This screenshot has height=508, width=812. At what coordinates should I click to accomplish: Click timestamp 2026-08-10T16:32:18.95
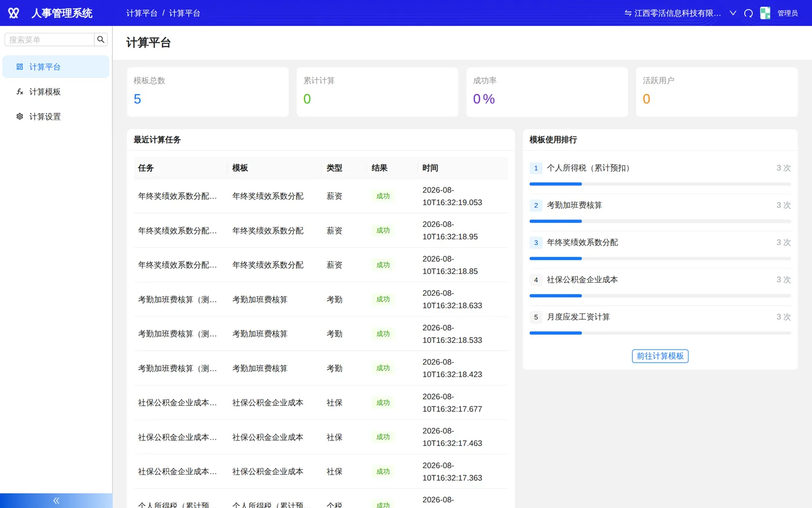pyautogui.click(x=450, y=230)
